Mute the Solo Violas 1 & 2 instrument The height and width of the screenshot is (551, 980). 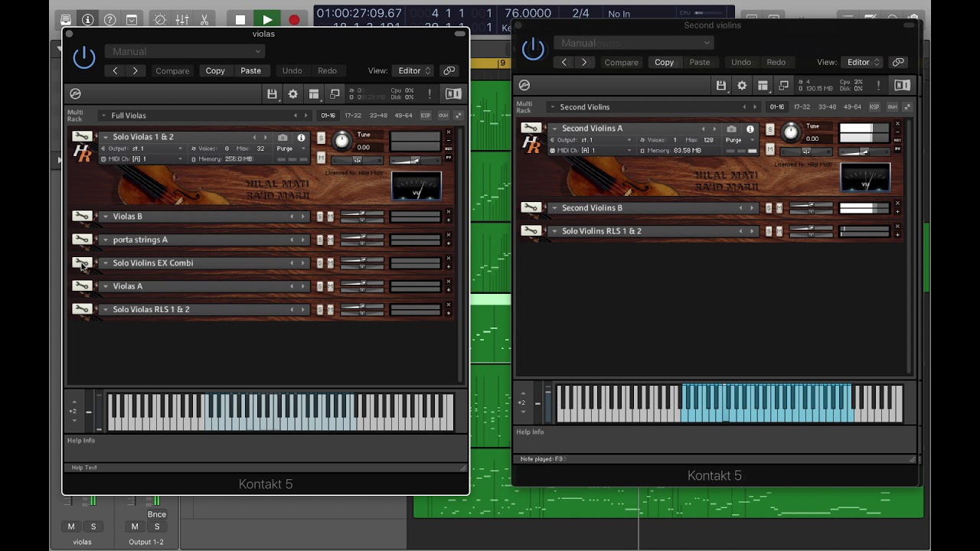(x=321, y=158)
